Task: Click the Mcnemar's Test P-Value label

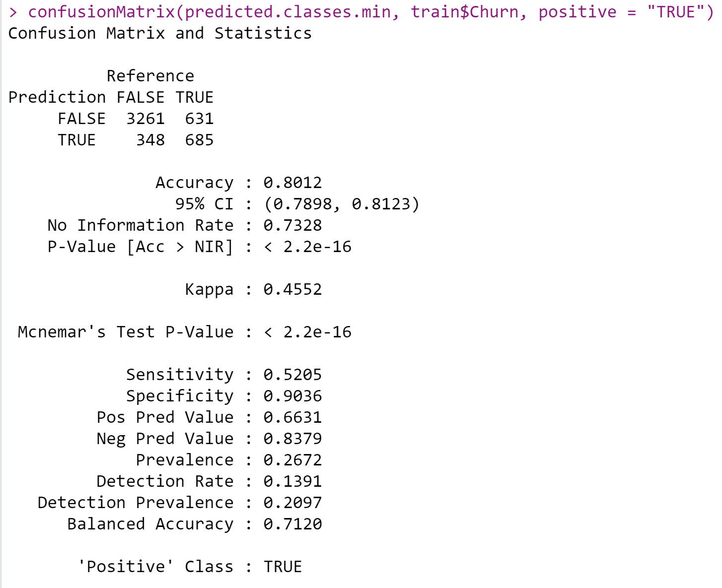Action: pos(126,332)
